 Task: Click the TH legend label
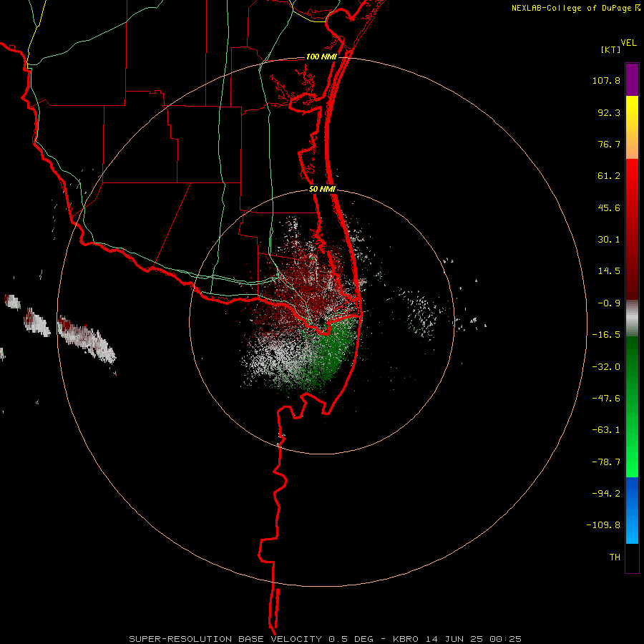click(615, 557)
